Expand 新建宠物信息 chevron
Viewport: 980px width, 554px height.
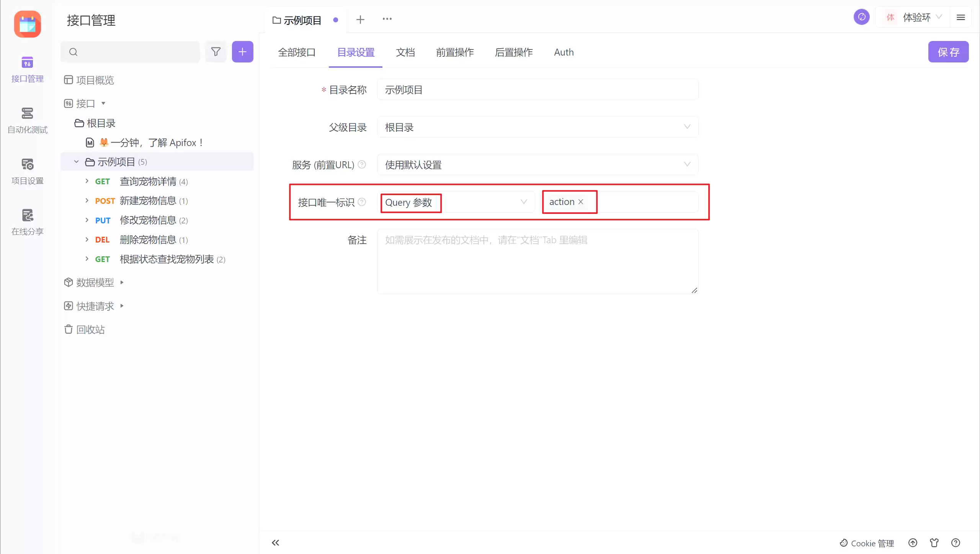87,200
